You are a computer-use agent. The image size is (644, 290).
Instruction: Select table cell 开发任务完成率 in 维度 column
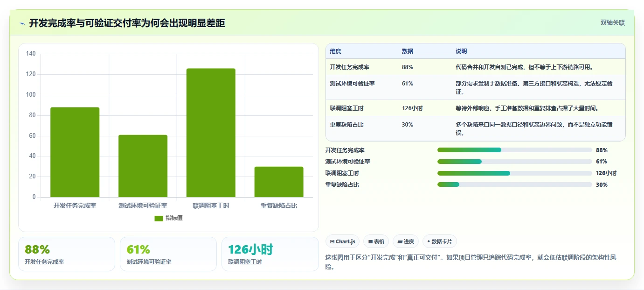pos(349,67)
